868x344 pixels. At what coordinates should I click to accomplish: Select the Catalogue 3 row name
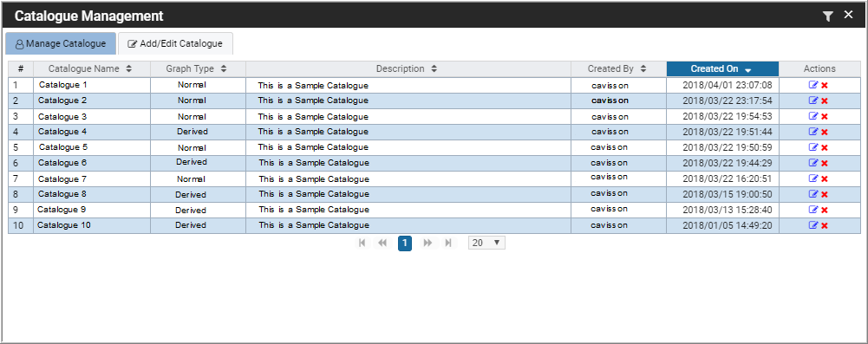coord(62,117)
